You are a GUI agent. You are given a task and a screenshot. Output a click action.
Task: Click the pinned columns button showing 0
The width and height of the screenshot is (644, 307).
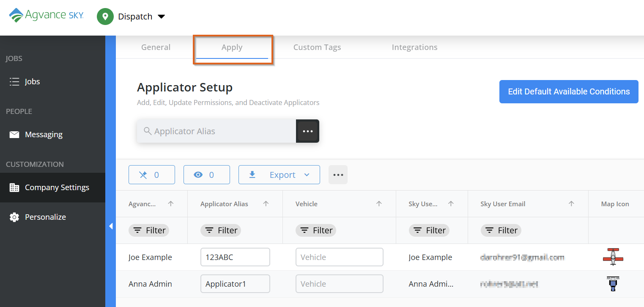(x=152, y=175)
